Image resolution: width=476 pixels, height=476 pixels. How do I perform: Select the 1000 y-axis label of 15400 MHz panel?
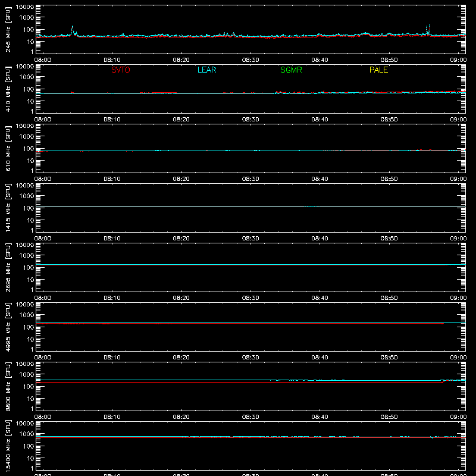click(x=27, y=434)
